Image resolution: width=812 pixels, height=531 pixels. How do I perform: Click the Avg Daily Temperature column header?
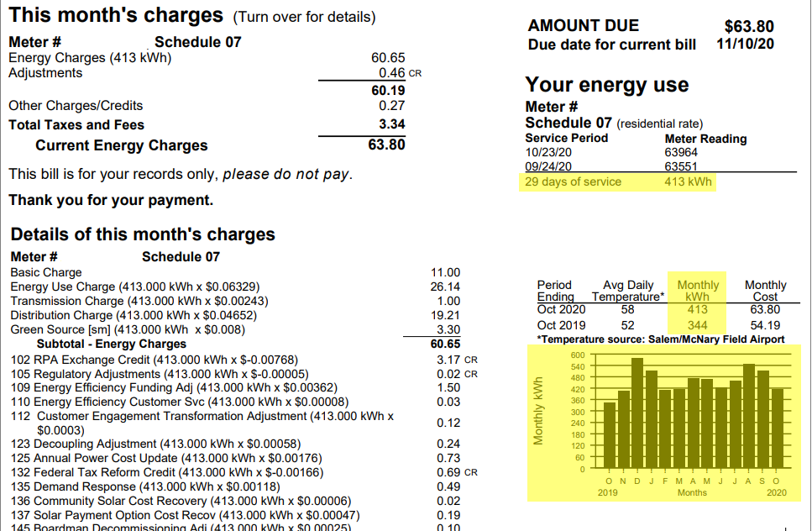(628, 291)
